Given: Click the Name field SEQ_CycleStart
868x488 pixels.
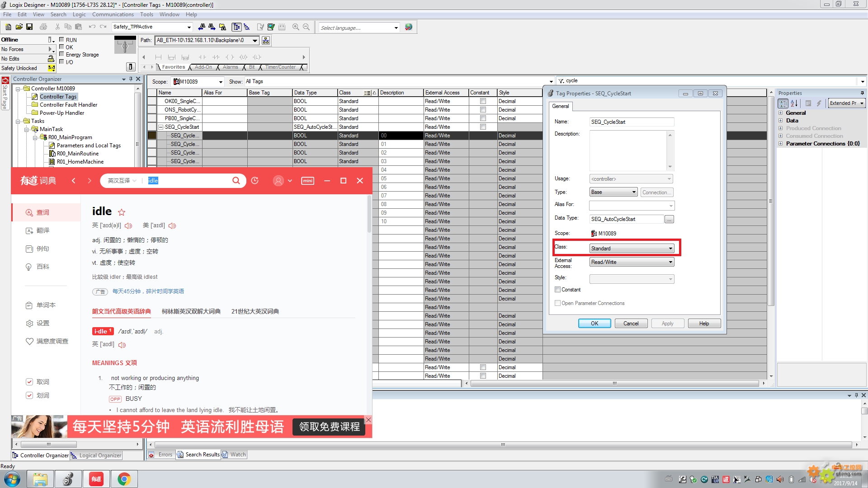Looking at the screenshot, I should (x=632, y=122).
